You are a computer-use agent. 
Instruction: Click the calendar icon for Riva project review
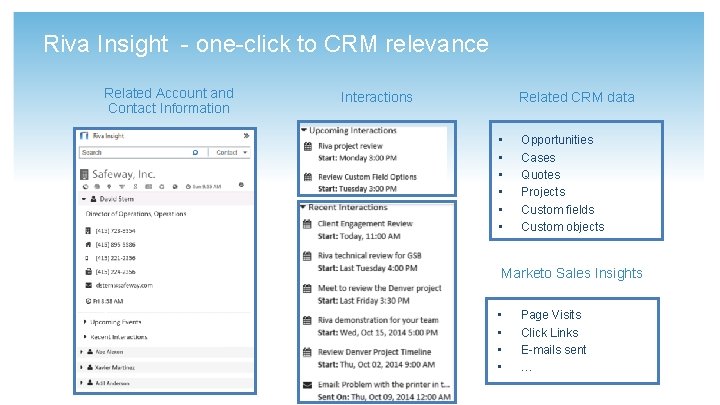pyautogui.click(x=308, y=146)
